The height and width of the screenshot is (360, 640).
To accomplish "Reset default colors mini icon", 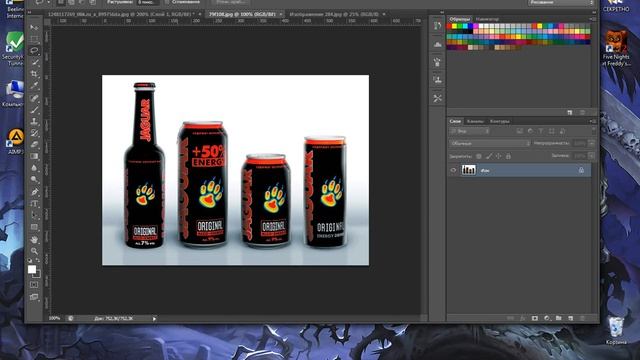I will [31, 260].
